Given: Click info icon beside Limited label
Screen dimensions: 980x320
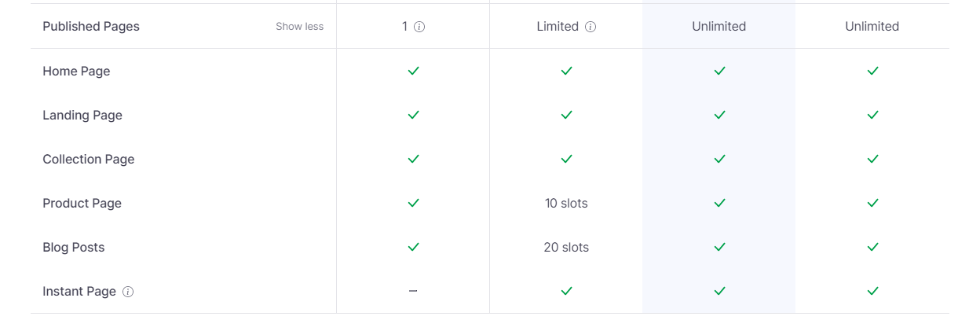Looking at the screenshot, I should point(591,27).
